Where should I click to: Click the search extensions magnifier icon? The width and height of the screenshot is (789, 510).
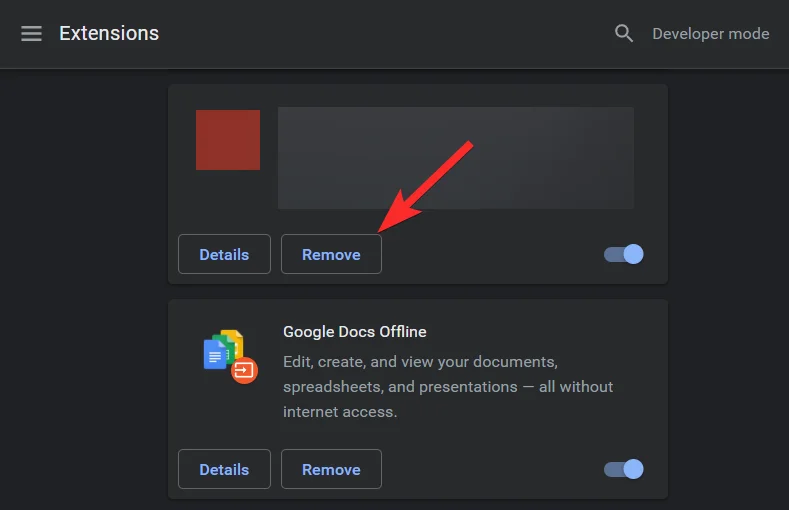click(x=623, y=34)
